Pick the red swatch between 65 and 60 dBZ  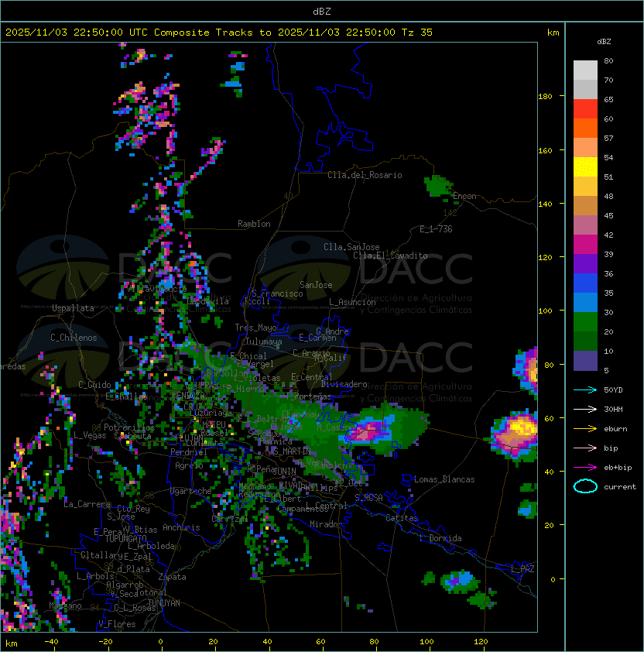585,109
